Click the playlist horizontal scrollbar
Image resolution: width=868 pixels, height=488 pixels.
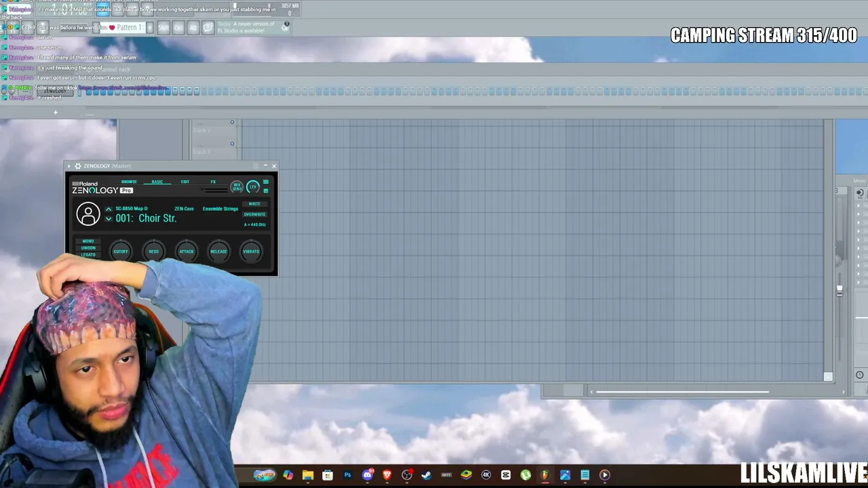(682, 391)
